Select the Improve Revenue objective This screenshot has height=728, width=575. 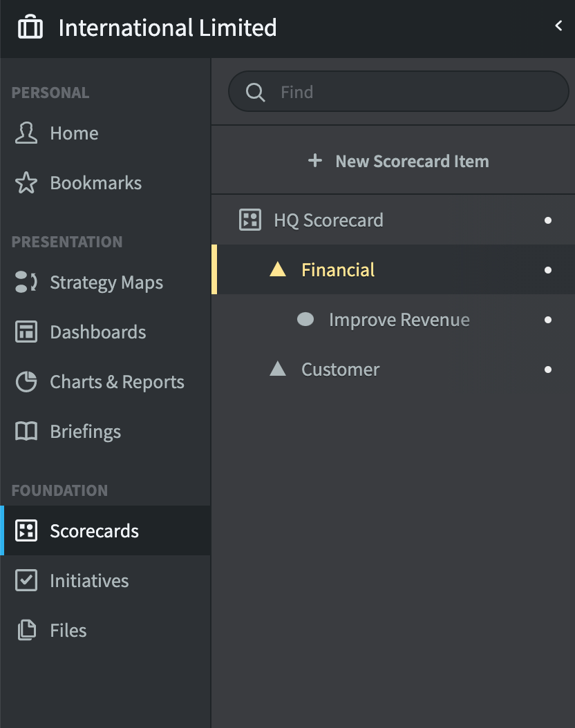(399, 320)
